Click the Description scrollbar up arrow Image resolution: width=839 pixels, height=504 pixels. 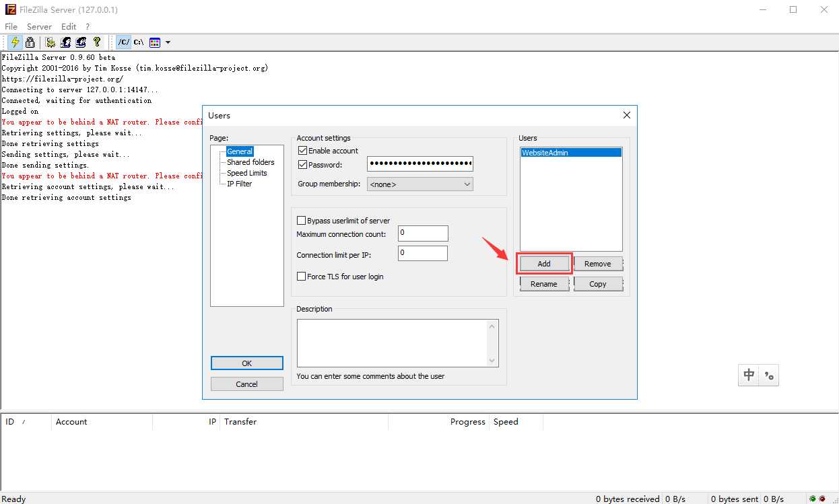[492, 326]
